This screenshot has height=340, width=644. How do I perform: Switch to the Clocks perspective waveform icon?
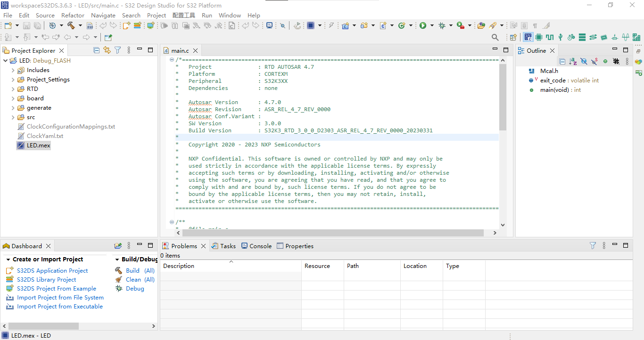[550, 37]
